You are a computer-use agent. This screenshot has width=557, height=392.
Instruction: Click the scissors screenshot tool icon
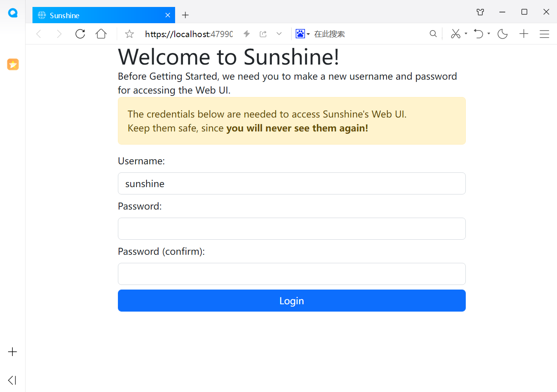(x=456, y=34)
